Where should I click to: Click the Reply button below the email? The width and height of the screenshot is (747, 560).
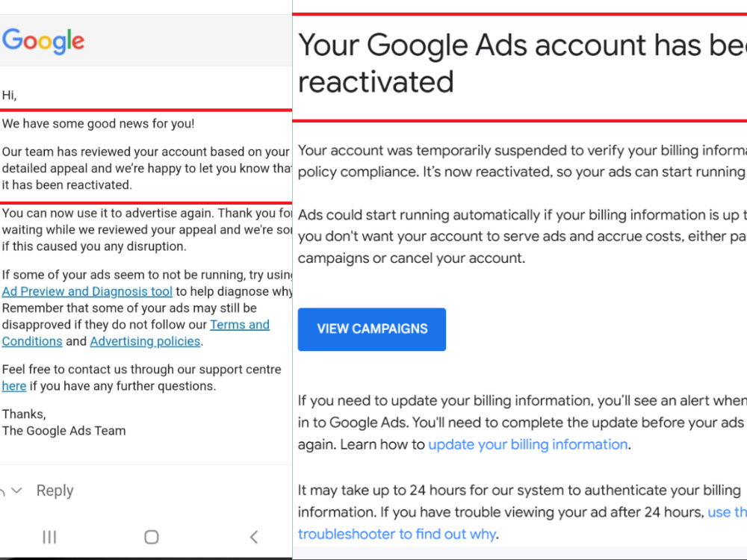click(x=55, y=491)
